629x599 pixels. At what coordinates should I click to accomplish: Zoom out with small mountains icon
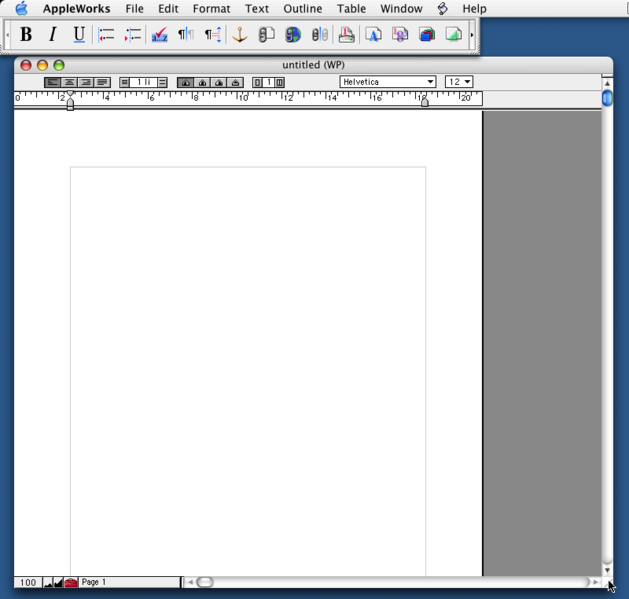(x=48, y=582)
